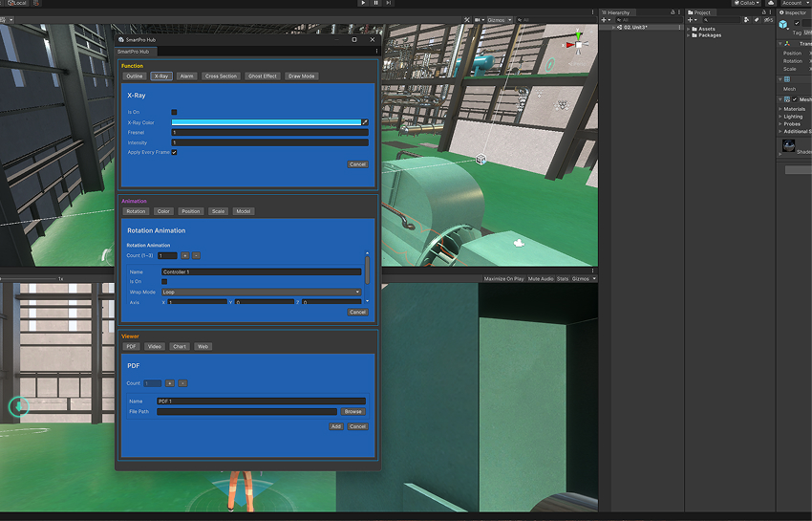Click the Add button in PDF section
The width and height of the screenshot is (812, 521).
point(335,426)
